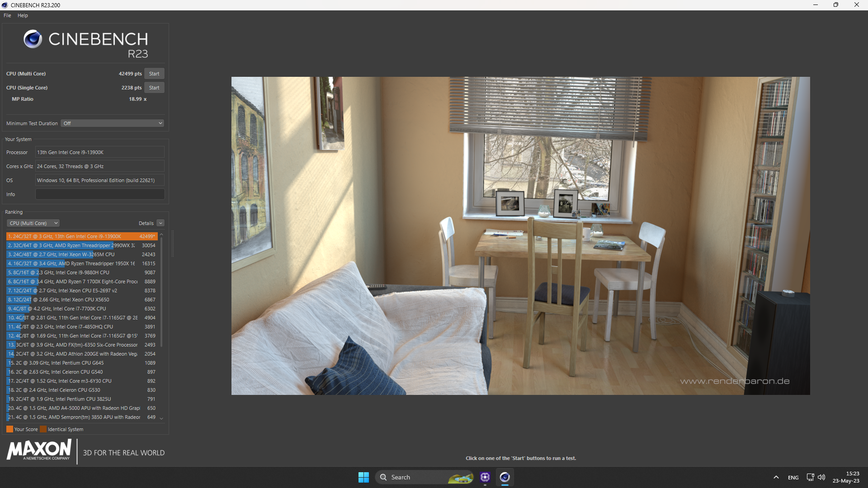
Task: Open Minimum Test Duration dropdown
Action: pos(112,123)
